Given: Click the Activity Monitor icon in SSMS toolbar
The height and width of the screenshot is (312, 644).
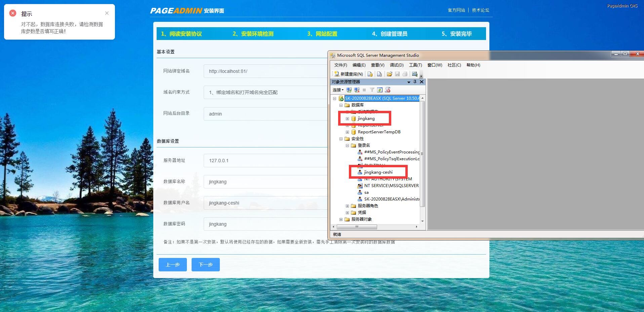Looking at the screenshot, I should click(415, 74).
